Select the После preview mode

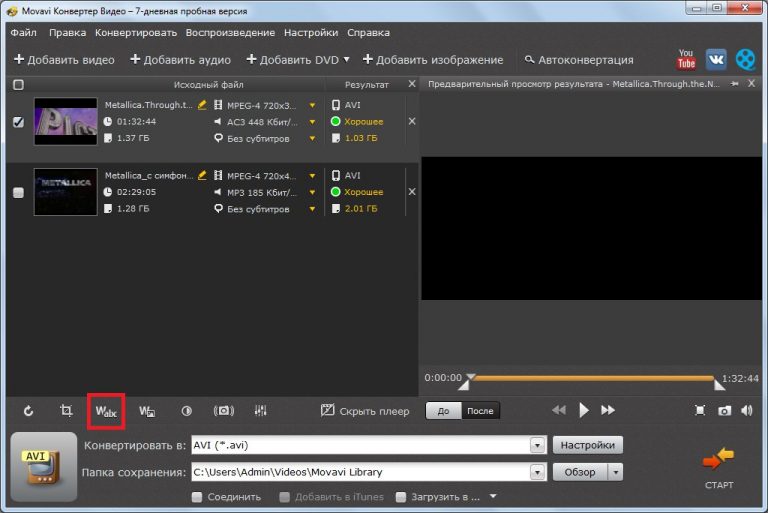pos(480,411)
